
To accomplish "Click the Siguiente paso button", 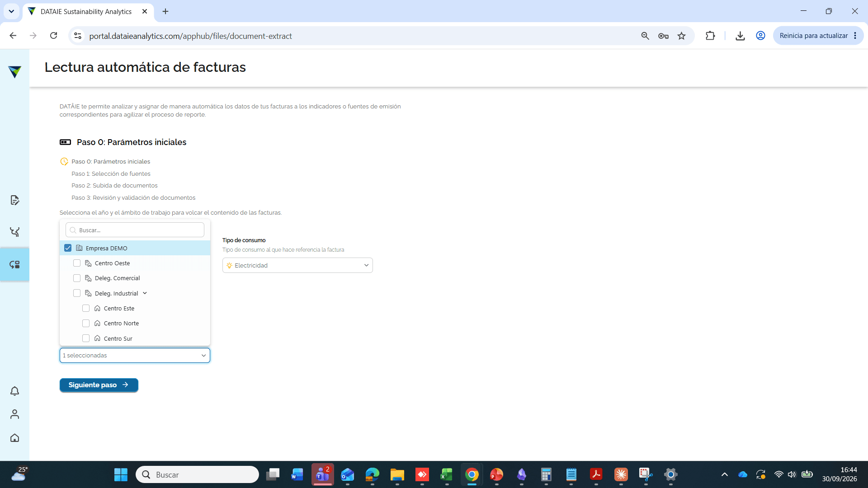I will (x=99, y=385).
